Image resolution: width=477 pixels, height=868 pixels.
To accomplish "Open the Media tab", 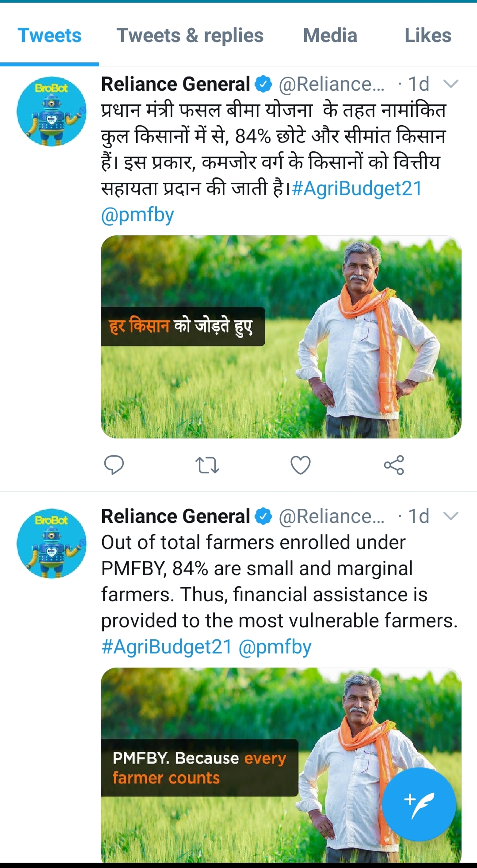I will [x=330, y=35].
